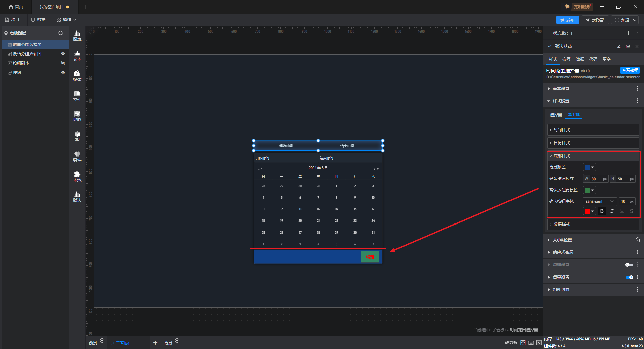The width and height of the screenshot is (644, 349).
Task: Switch to the 选择器 style tab
Action: (x=556, y=115)
